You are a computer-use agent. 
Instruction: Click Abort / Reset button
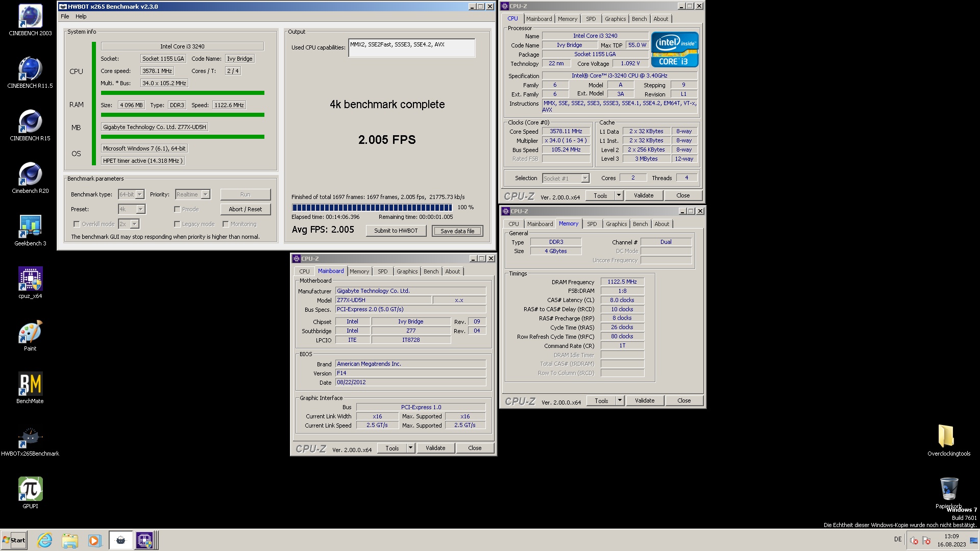tap(246, 209)
